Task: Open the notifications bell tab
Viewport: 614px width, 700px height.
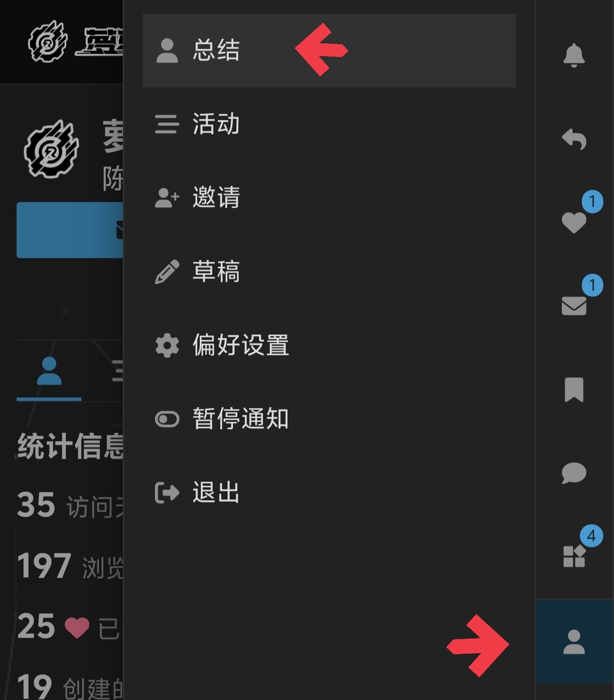Action: (x=574, y=55)
